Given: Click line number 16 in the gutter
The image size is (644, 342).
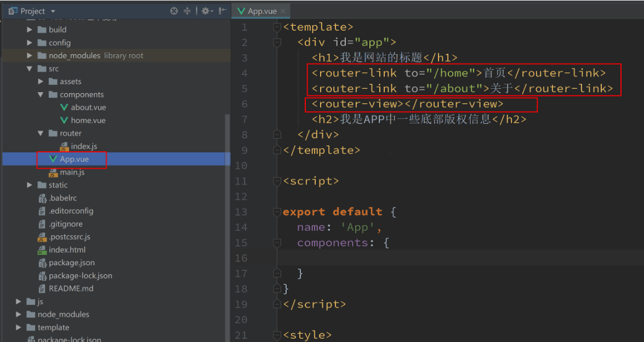Looking at the screenshot, I should (x=241, y=258).
